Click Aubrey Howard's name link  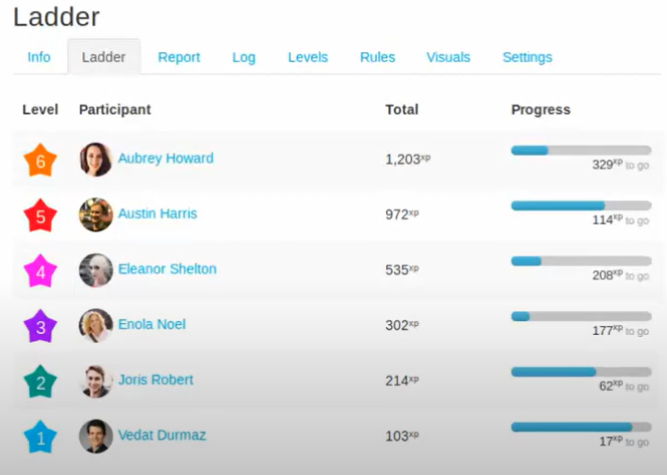click(x=166, y=158)
